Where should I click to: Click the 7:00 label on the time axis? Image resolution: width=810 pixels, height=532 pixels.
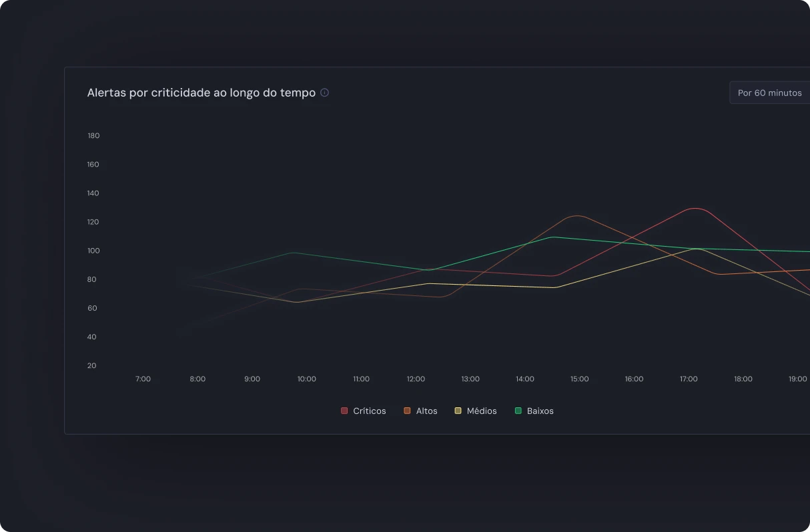(143, 379)
